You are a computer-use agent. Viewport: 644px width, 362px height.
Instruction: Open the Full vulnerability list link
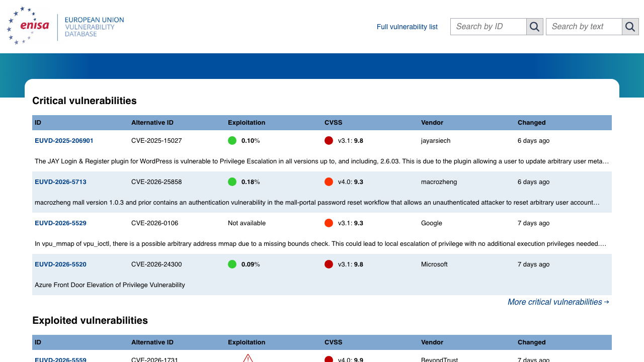(x=407, y=27)
